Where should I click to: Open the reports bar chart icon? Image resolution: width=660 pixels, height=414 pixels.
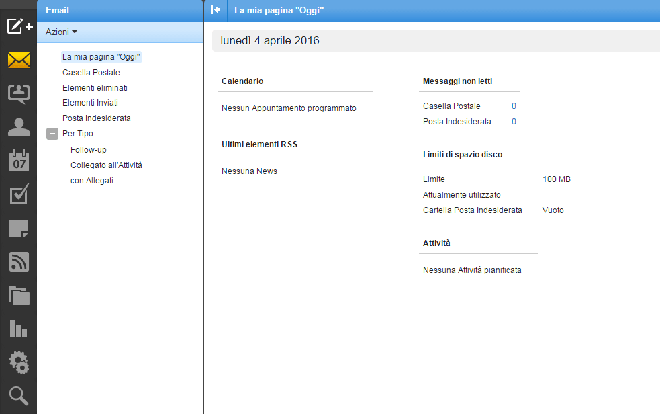point(18,328)
